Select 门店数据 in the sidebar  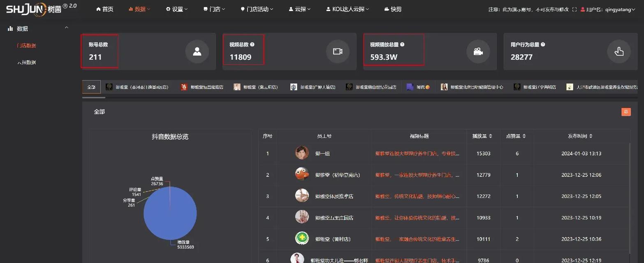[x=26, y=46]
